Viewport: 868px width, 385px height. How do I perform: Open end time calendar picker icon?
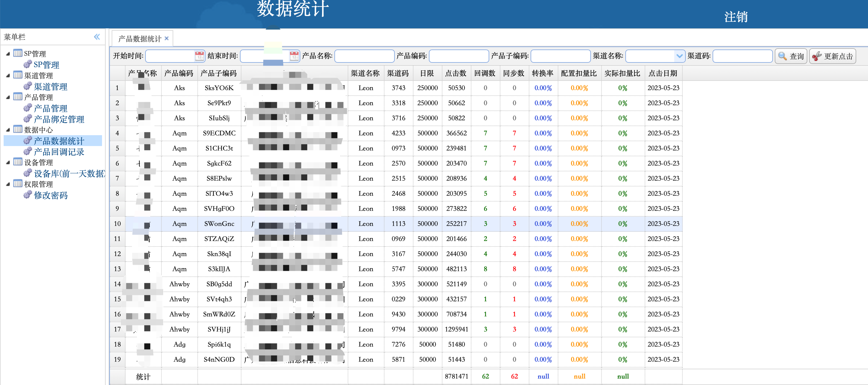pos(294,56)
